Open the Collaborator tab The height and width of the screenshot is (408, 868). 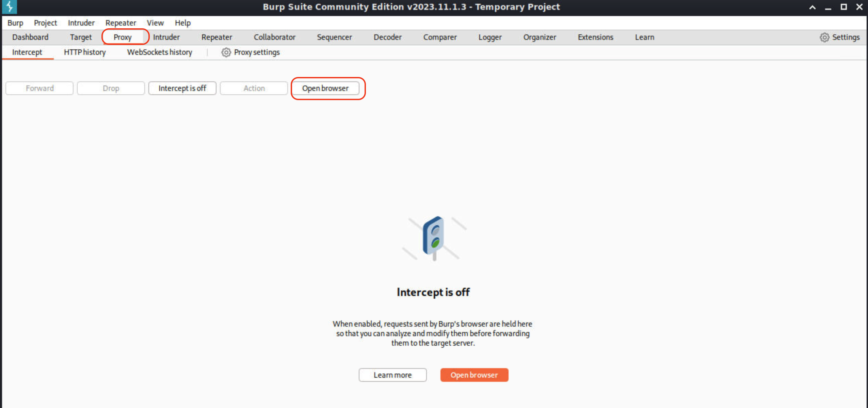coord(274,37)
